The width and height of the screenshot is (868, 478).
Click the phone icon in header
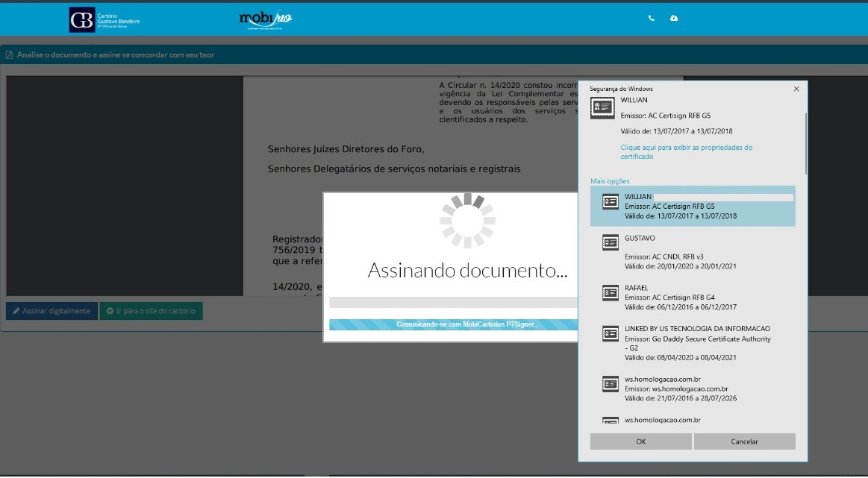point(651,18)
